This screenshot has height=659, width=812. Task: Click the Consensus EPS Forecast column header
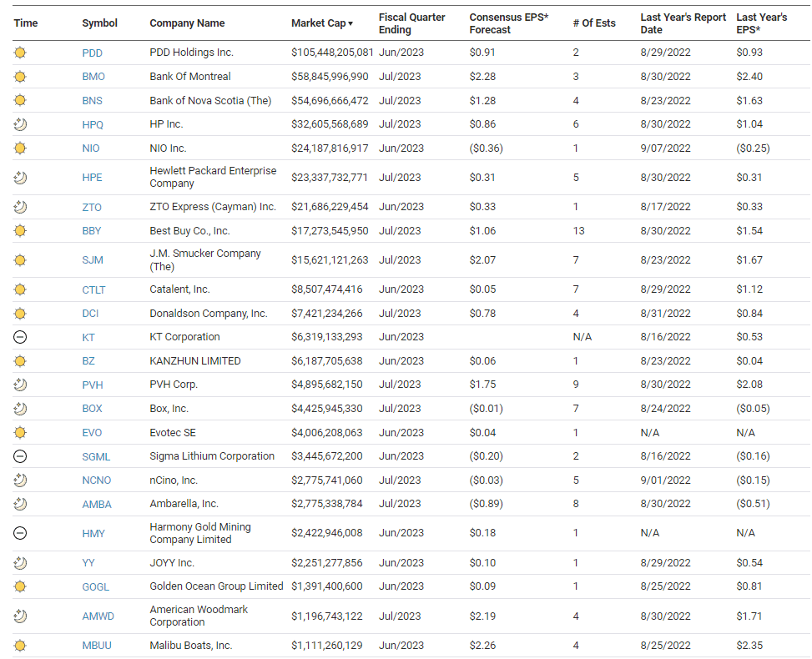click(508, 23)
